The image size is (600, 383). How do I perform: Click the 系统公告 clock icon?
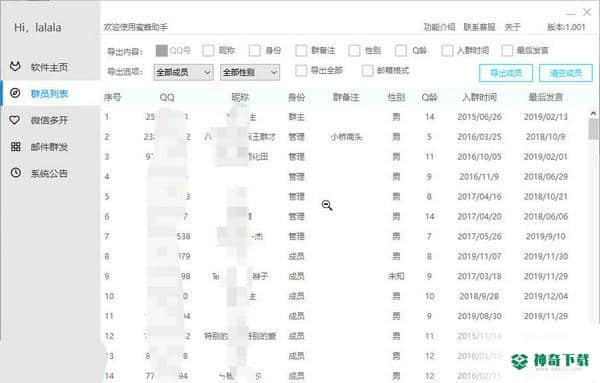tap(15, 173)
